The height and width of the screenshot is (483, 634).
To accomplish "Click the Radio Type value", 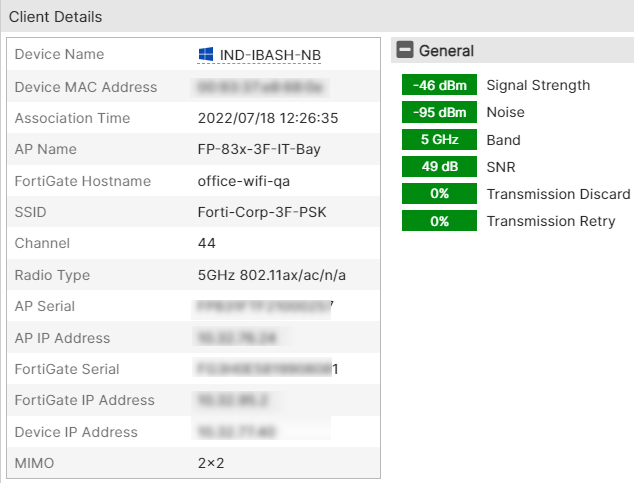I will (x=272, y=275).
